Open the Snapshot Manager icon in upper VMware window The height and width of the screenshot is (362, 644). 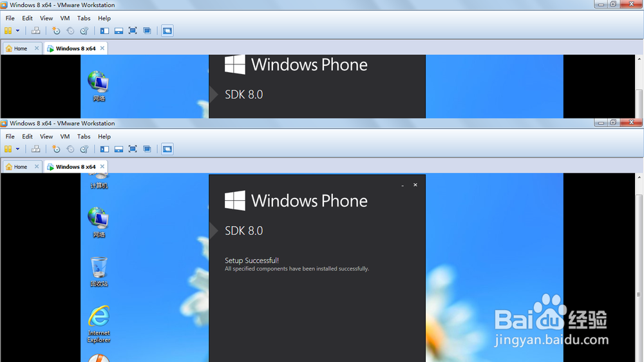click(x=84, y=31)
